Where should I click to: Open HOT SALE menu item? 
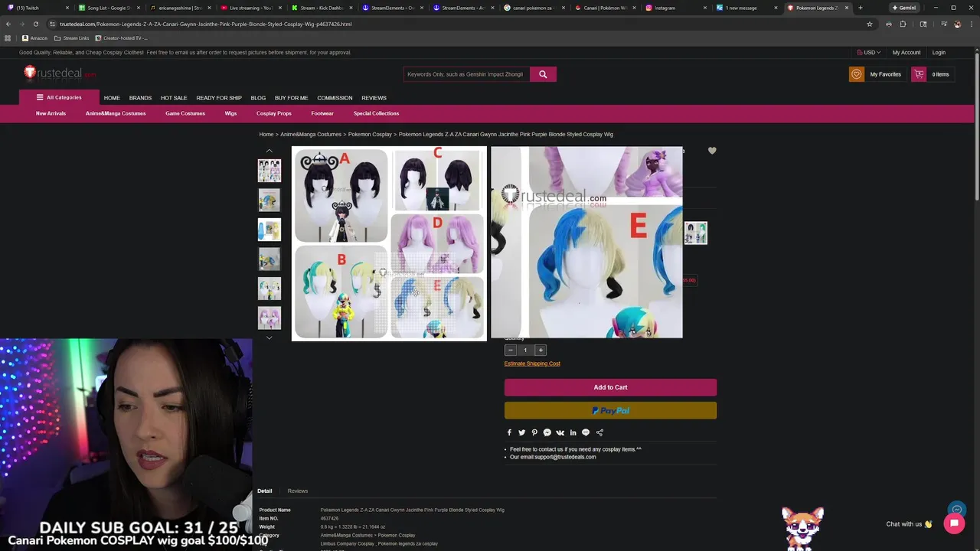(x=174, y=98)
